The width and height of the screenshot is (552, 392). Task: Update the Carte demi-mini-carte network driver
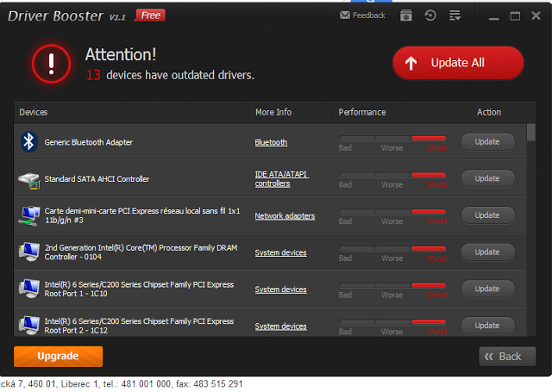487,215
